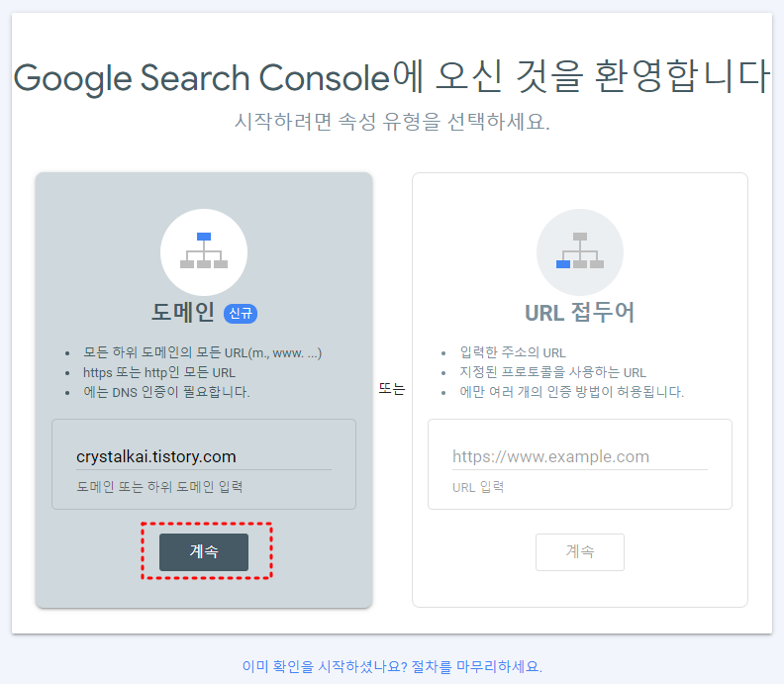
Task: Click the '또는' separator text
Action: point(391,388)
